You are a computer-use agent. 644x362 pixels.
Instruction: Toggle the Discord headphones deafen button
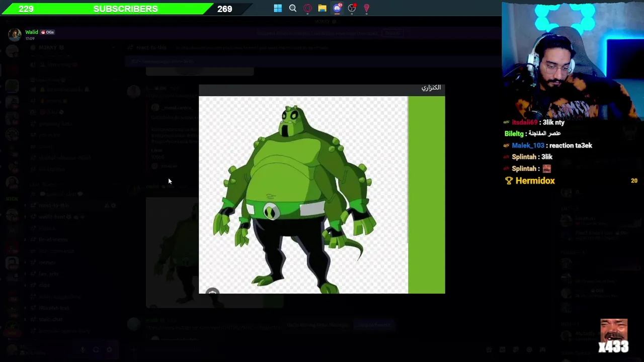tap(96, 349)
